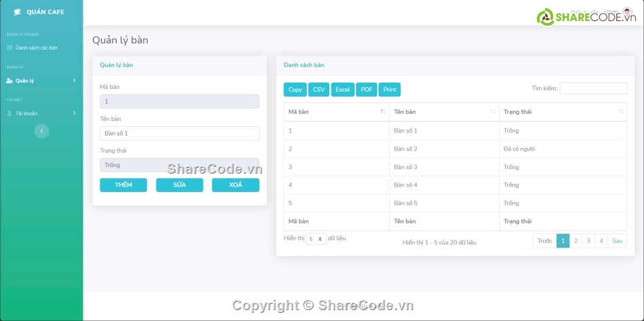Expand the Quản lý menu chevron
Viewport: 644px width, 321px height.
(x=74, y=80)
